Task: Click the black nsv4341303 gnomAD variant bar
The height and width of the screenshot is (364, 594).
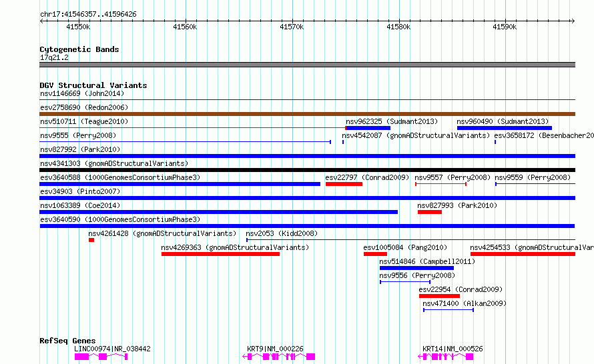Action: pyautogui.click(x=307, y=170)
